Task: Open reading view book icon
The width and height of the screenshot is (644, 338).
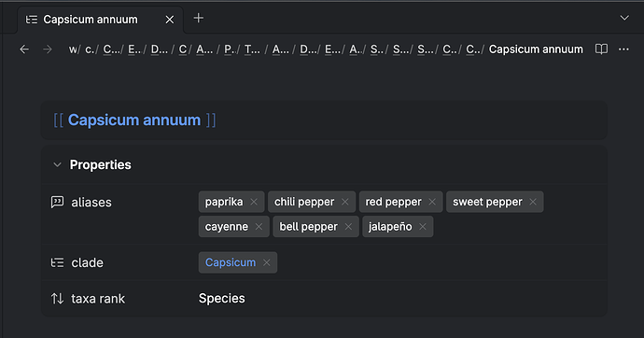Action: coord(601,49)
